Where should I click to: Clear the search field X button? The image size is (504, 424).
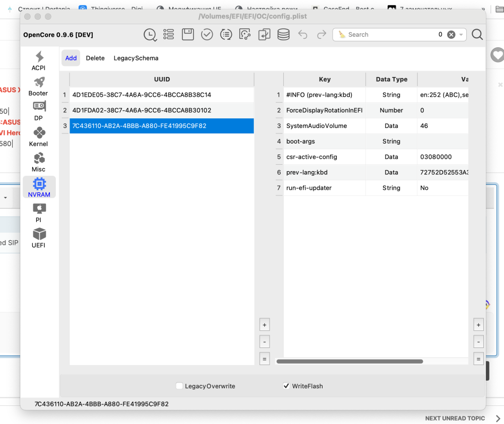451,34
